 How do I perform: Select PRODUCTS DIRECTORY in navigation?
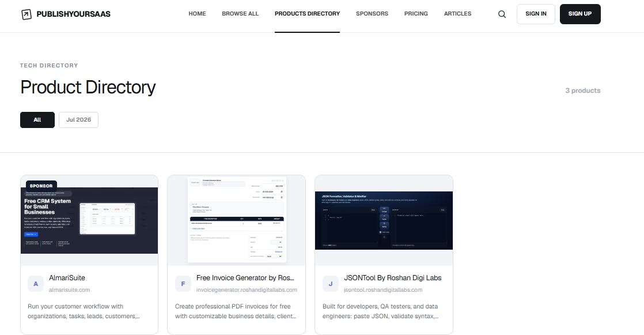(307, 14)
